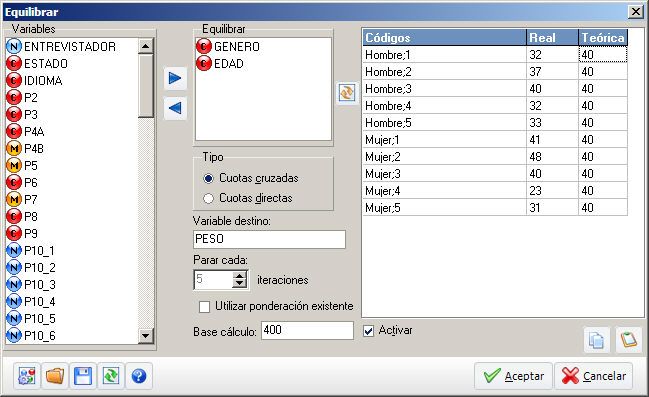Click the iterations number field
This screenshot has width=649, height=397.
click(213, 279)
